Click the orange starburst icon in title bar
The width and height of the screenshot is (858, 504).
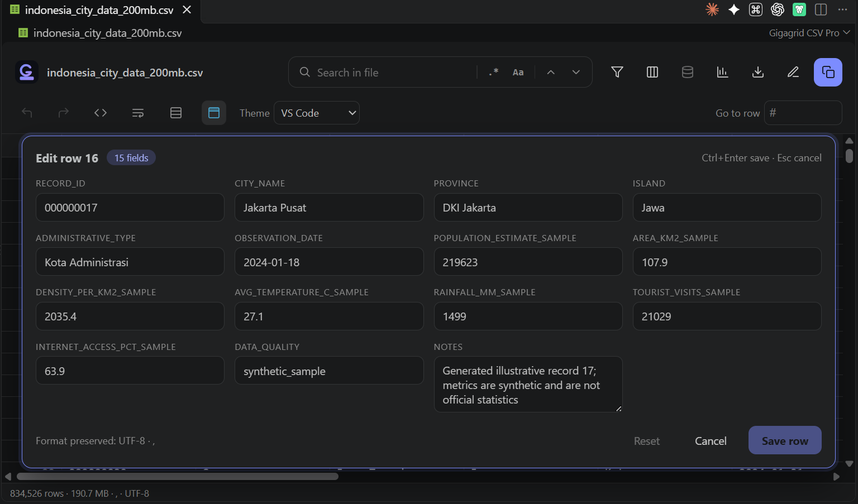point(712,9)
